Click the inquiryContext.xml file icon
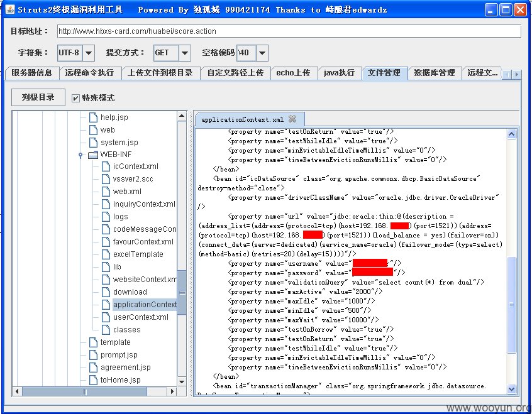Viewport: 532px width, 414px height. pyautogui.click(x=106, y=204)
